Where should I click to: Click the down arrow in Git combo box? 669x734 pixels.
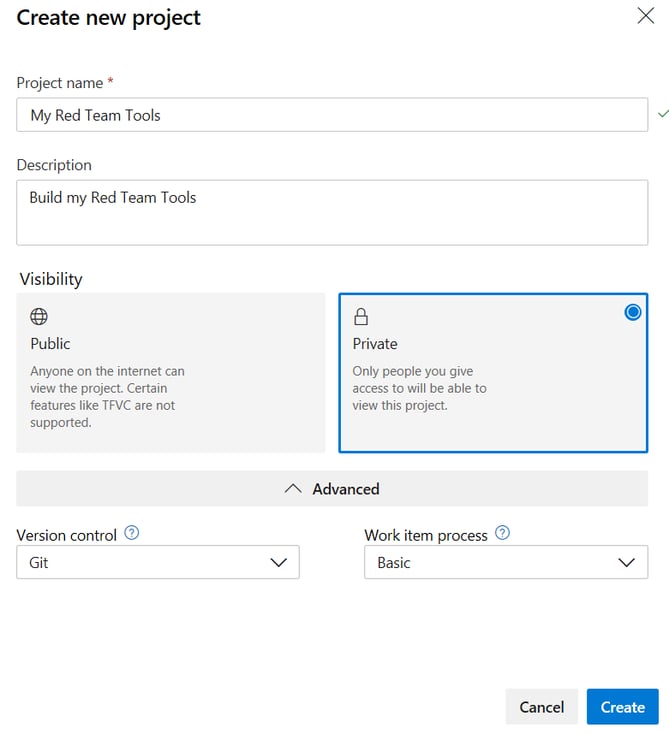[279, 563]
